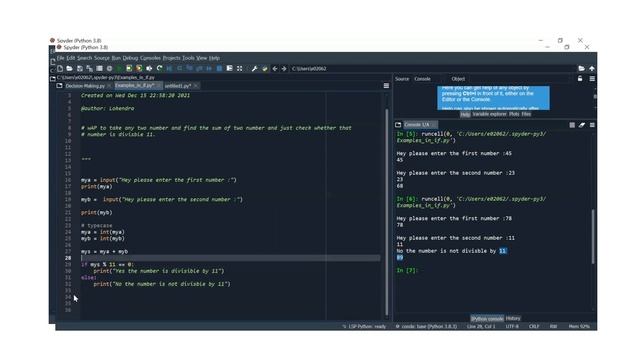This screenshot has width=640, height=360.
Task: Click code line 28 in editor
Action: click(231, 258)
